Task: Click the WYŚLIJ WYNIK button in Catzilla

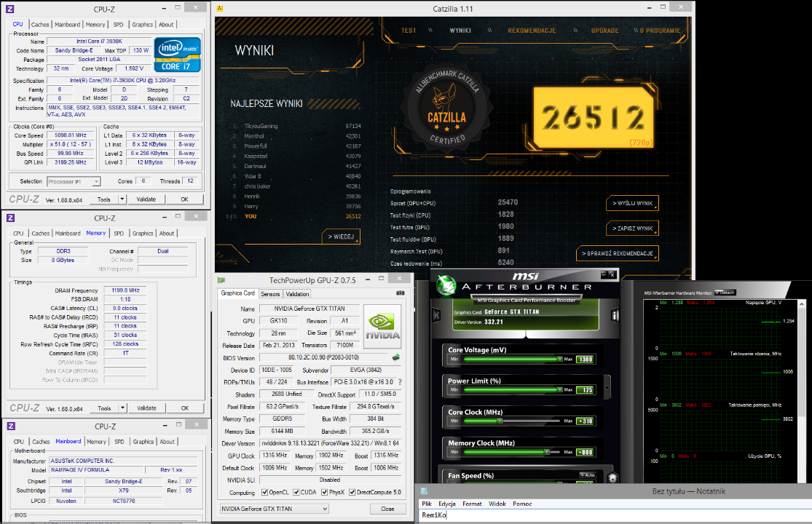Action: [632, 203]
